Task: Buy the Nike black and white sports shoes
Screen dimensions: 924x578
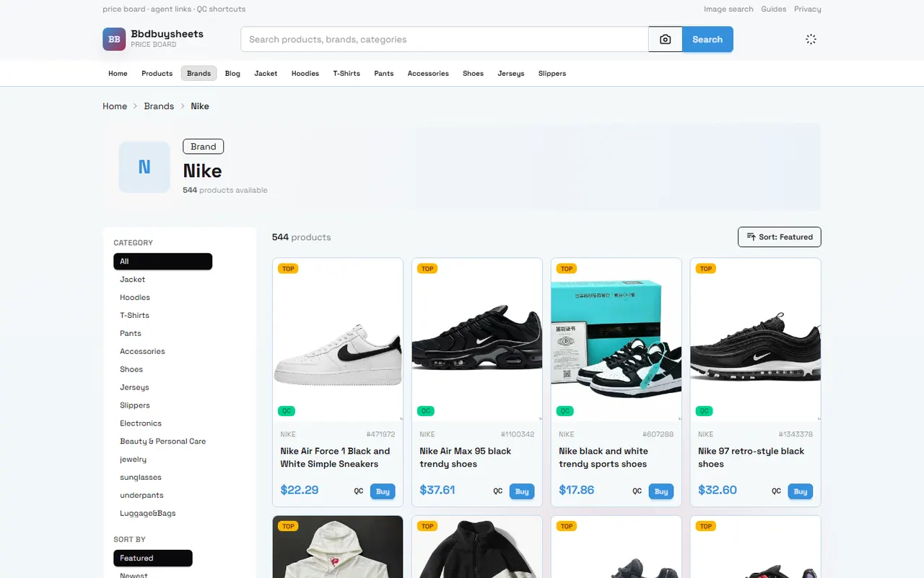Action: click(x=661, y=491)
